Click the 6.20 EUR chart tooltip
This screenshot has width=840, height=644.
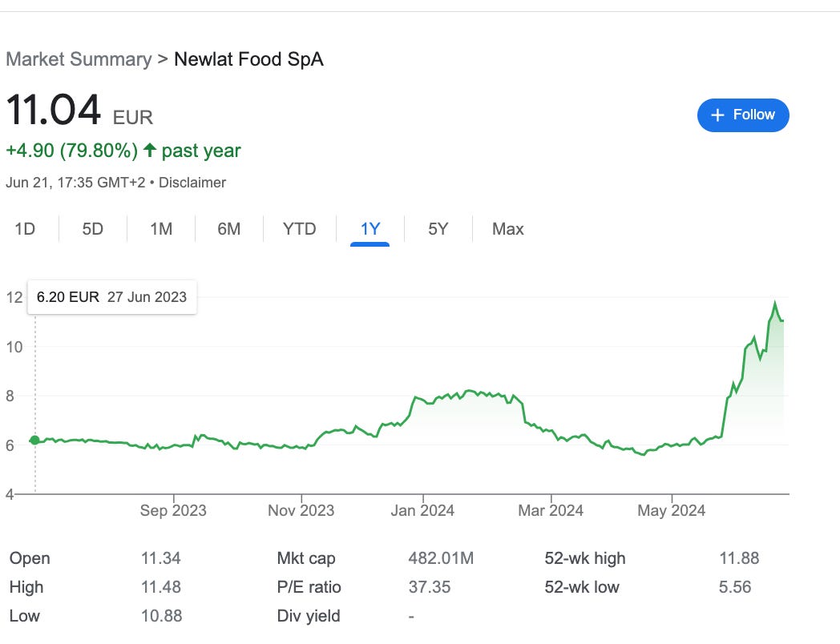pos(111,297)
